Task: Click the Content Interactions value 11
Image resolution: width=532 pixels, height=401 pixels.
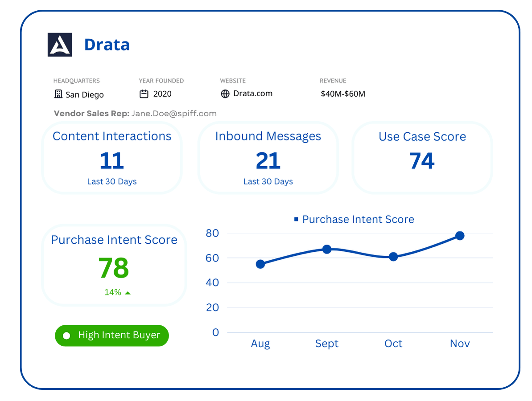Action: click(x=112, y=161)
